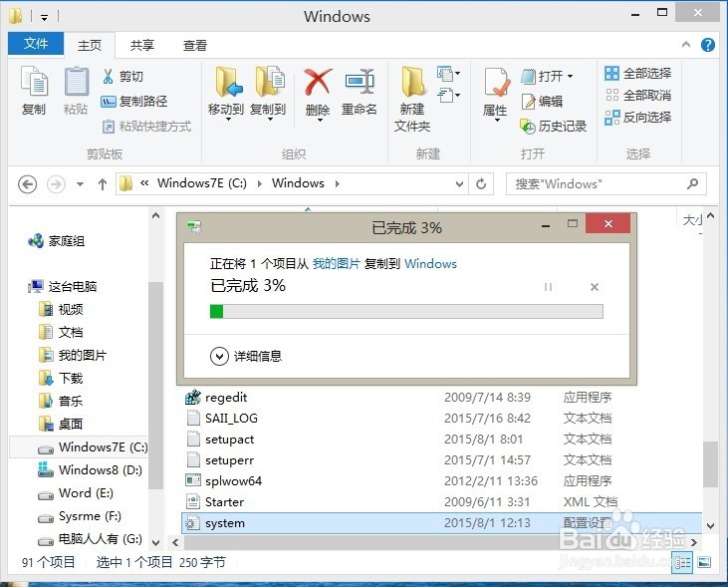This screenshot has height=587, width=728.
Task: Click the file list horizontal scrollbar
Action: click(434, 542)
